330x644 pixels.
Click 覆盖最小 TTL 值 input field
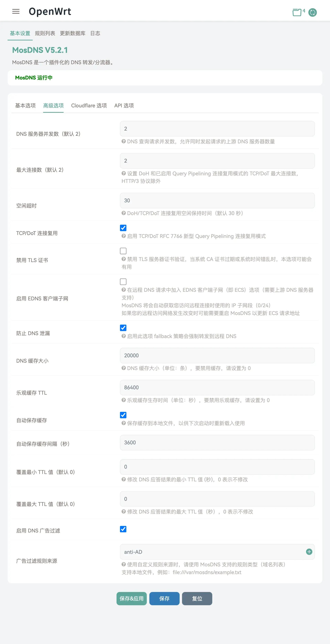(217, 467)
